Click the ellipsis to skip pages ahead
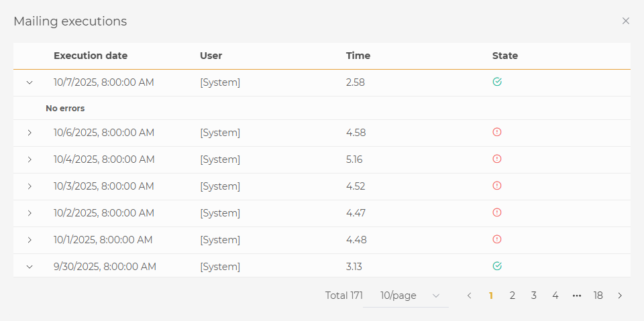 (576, 296)
